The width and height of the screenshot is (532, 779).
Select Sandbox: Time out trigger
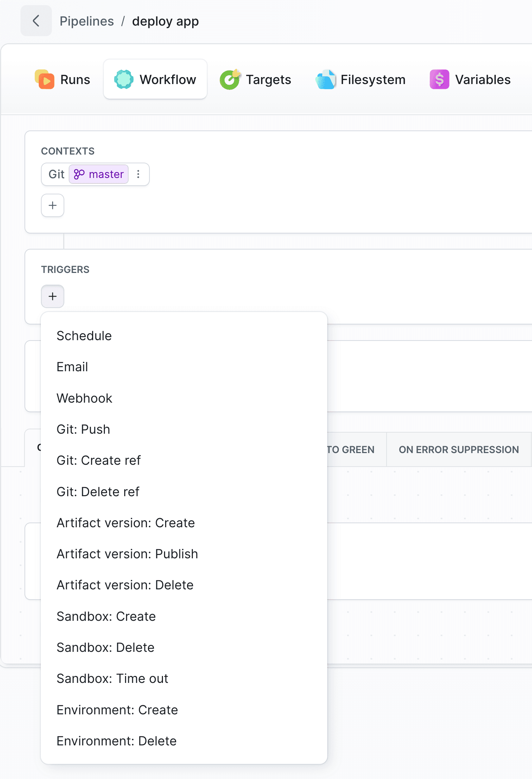(x=112, y=679)
